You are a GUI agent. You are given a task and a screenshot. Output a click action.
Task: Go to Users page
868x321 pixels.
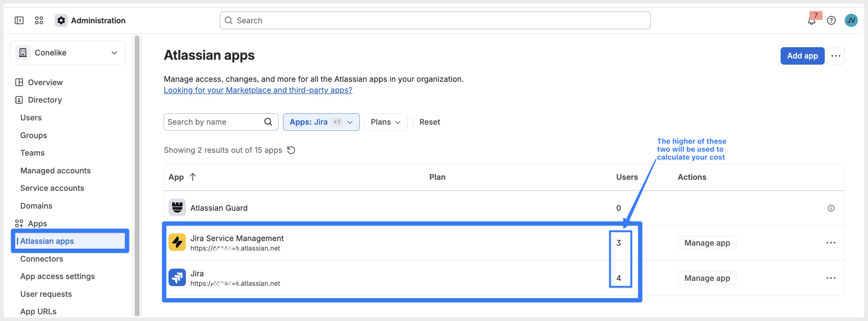click(31, 118)
